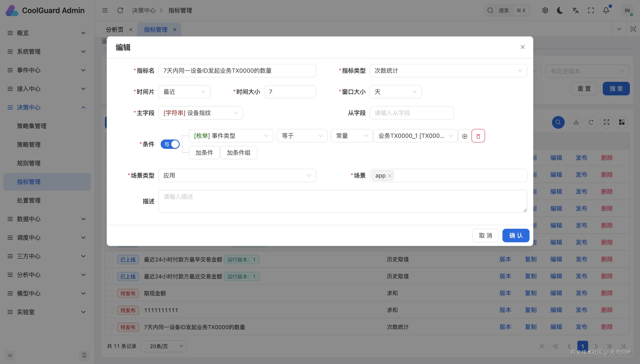Click the red delete condition trash icon
The width and height of the screenshot is (640, 364).
click(478, 136)
